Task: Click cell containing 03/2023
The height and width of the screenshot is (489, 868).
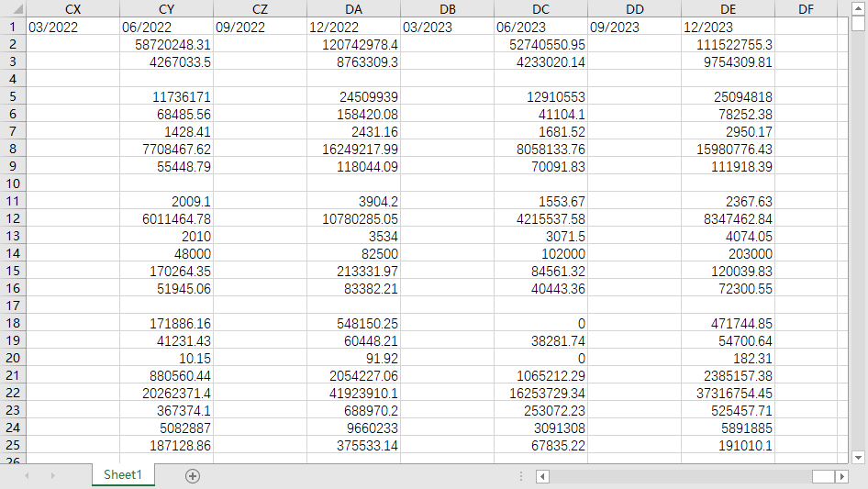Action: (447, 27)
